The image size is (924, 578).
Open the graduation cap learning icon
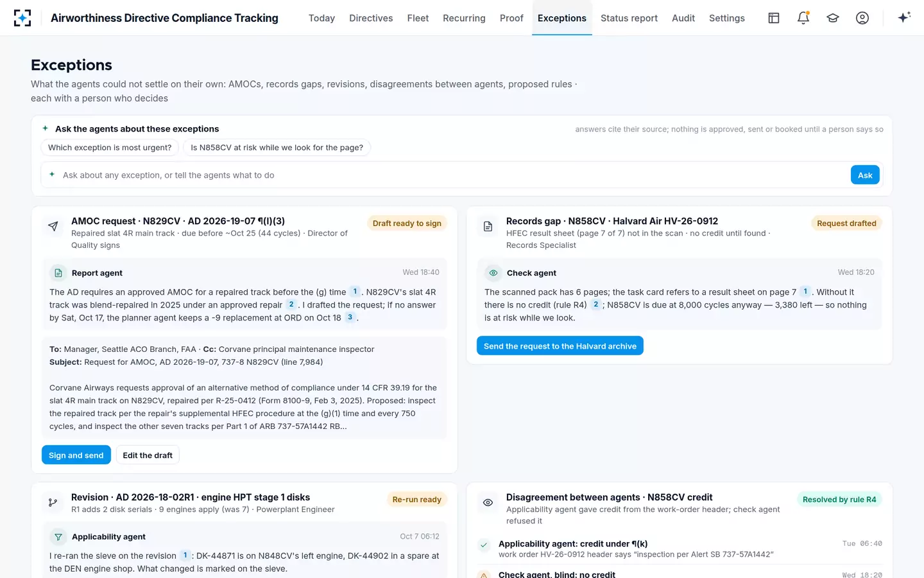point(833,18)
